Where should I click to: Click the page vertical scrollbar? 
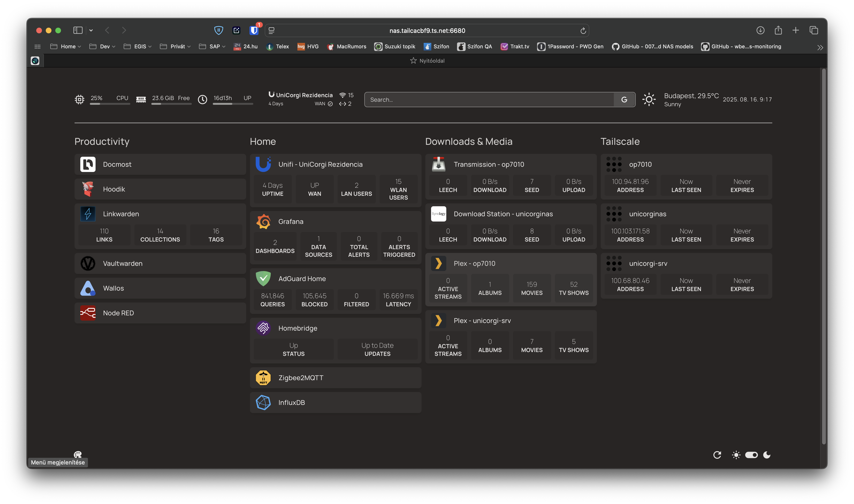823,257
